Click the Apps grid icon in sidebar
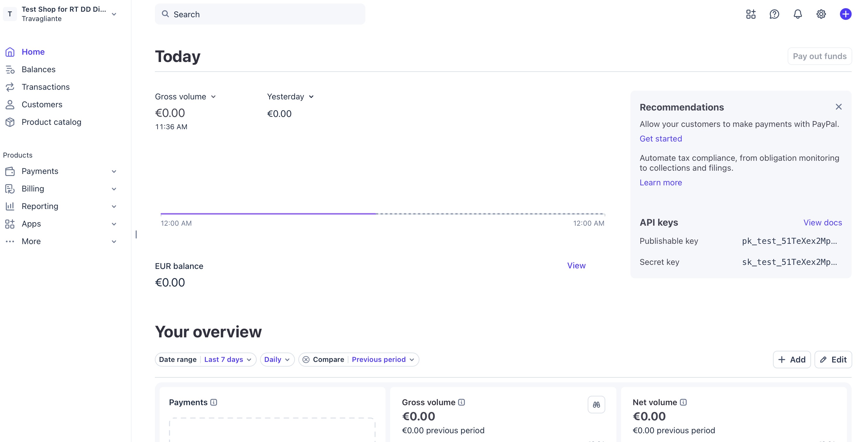Image resolution: width=868 pixels, height=442 pixels. [10, 224]
